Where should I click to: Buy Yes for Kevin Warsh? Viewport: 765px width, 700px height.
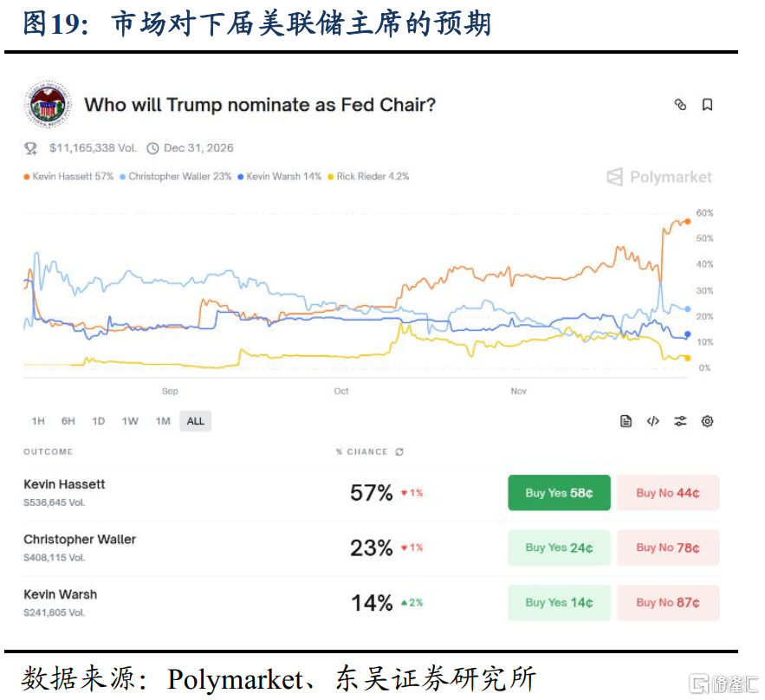(559, 602)
